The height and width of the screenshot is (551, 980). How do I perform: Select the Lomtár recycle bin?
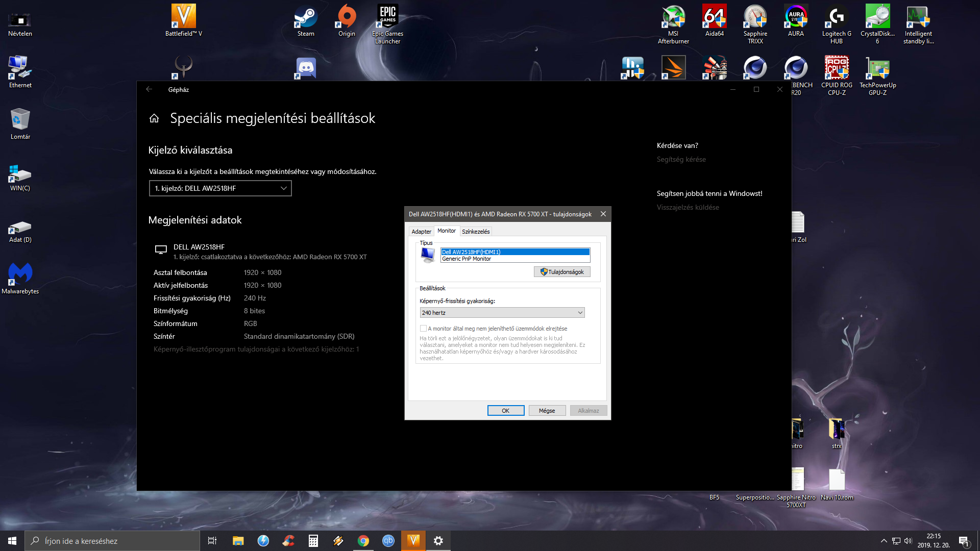pos(20,123)
